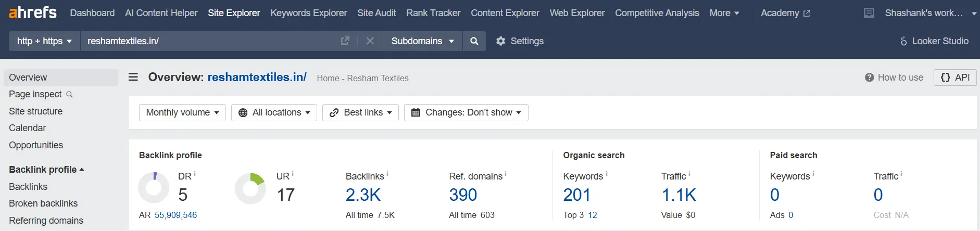The height and width of the screenshot is (231, 980).
Task: Click the Backlinks info icon
Action: 387,174
